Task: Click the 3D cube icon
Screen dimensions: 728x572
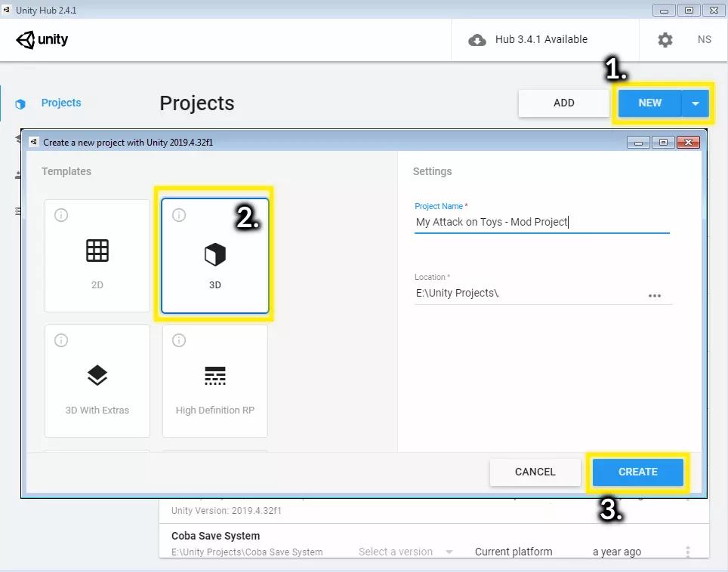Action: coord(215,254)
